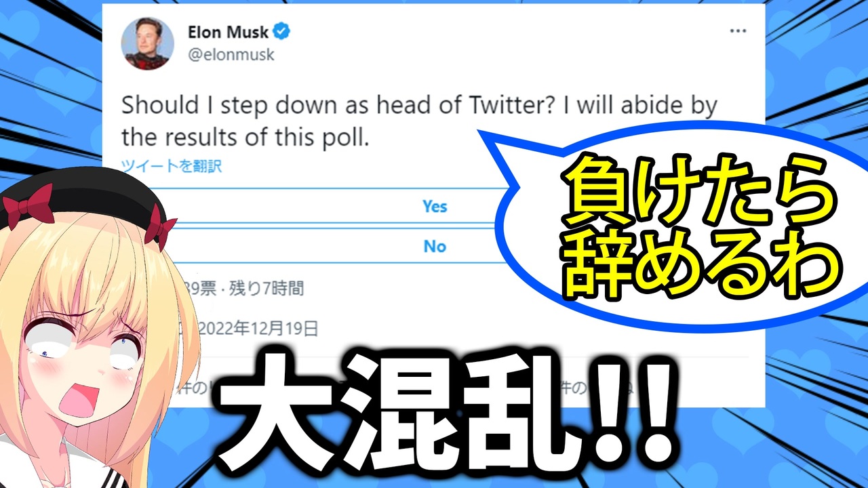Image resolution: width=868 pixels, height=488 pixels.
Task: Click the ツイートを翻訳 translate link
Action: click(172, 166)
